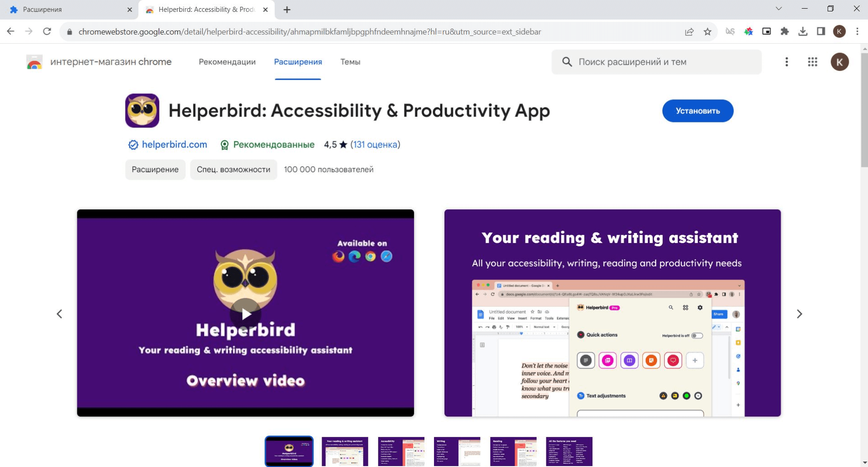Image resolution: width=868 pixels, height=467 pixels.
Task: Reload the current page
Action: 47,31
